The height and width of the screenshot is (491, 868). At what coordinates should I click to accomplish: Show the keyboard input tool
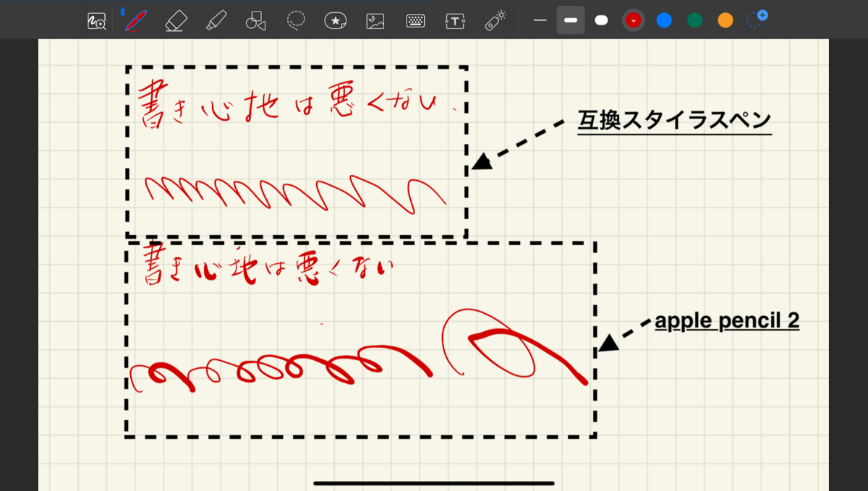point(415,20)
